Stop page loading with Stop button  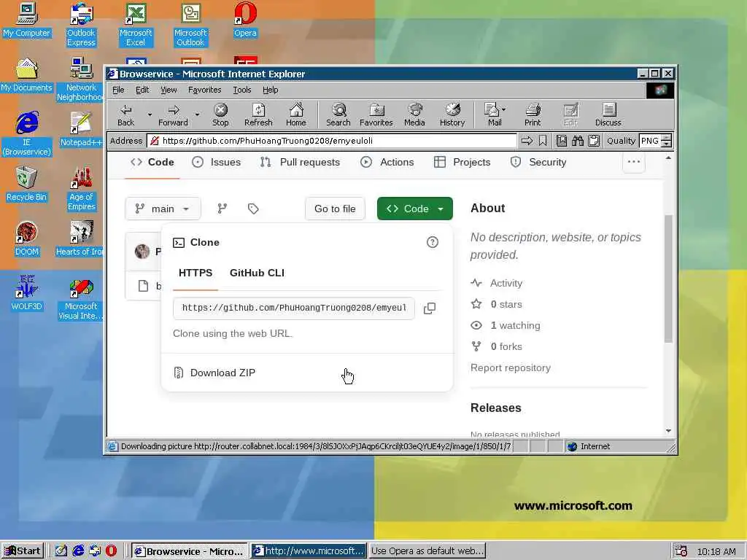(220, 114)
